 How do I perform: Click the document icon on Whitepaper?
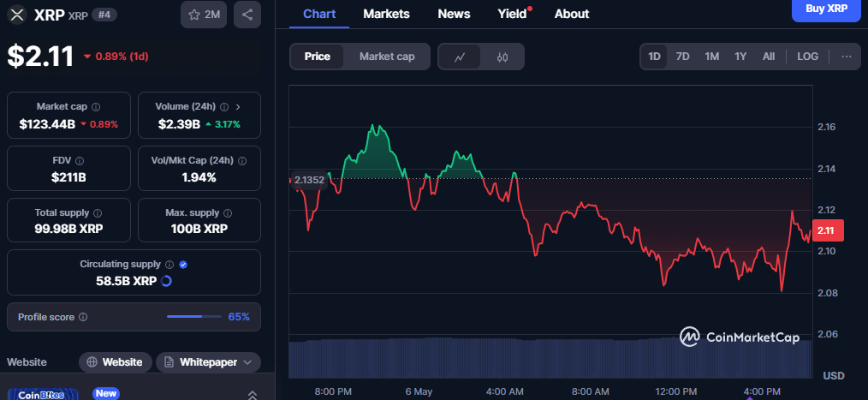pos(169,362)
